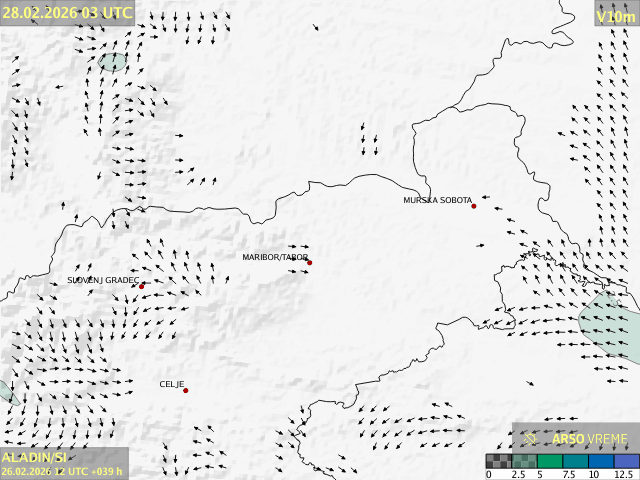Image resolution: width=640 pixels, height=480 pixels.
Task: Click the Celje red station marker
Action: [185, 390]
